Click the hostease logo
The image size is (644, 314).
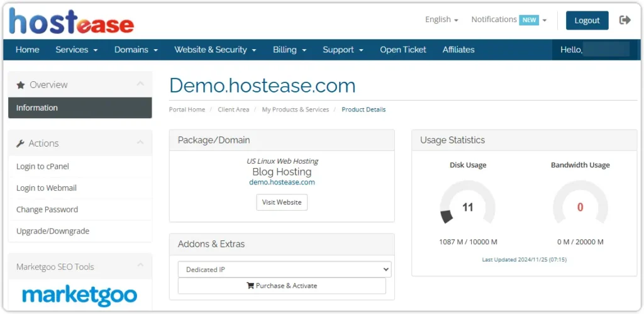tap(72, 21)
